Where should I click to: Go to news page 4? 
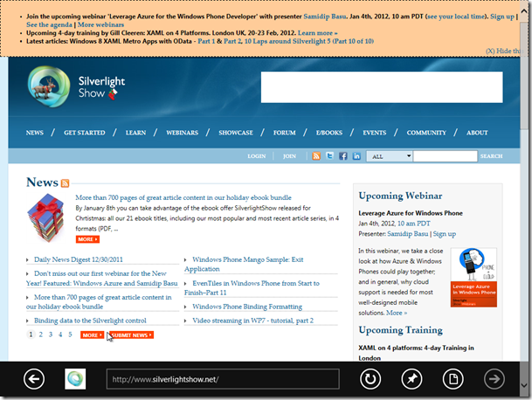60,334
